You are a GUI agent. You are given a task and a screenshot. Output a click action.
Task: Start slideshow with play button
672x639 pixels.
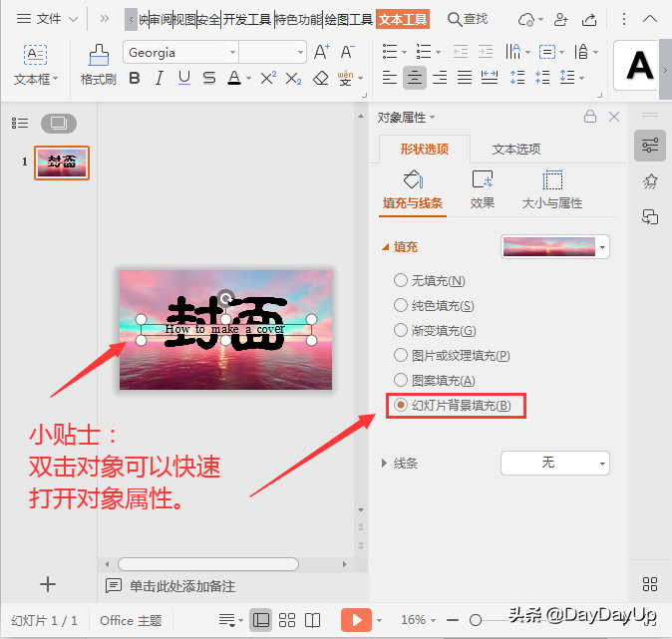pos(356,620)
